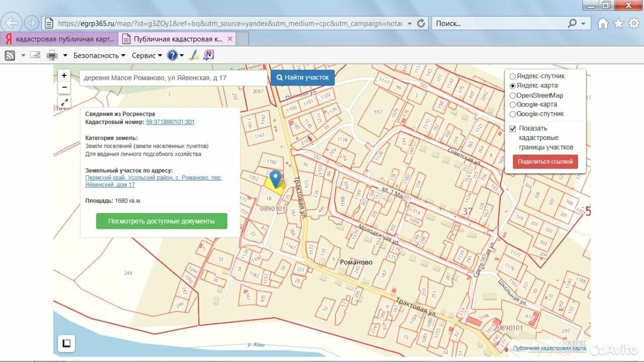Screen dimensions: 644x362
Task: Expand the print options dropdown arrow
Action: coord(65,55)
